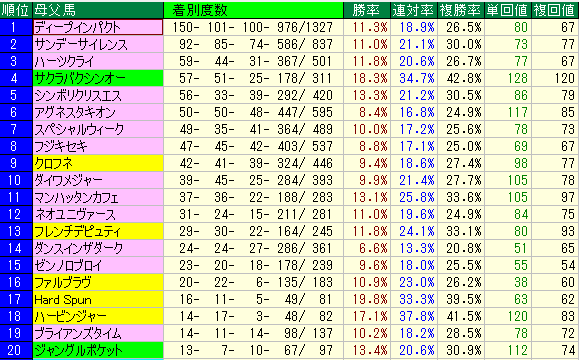Click win rate 6.6% value

[x=373, y=248]
